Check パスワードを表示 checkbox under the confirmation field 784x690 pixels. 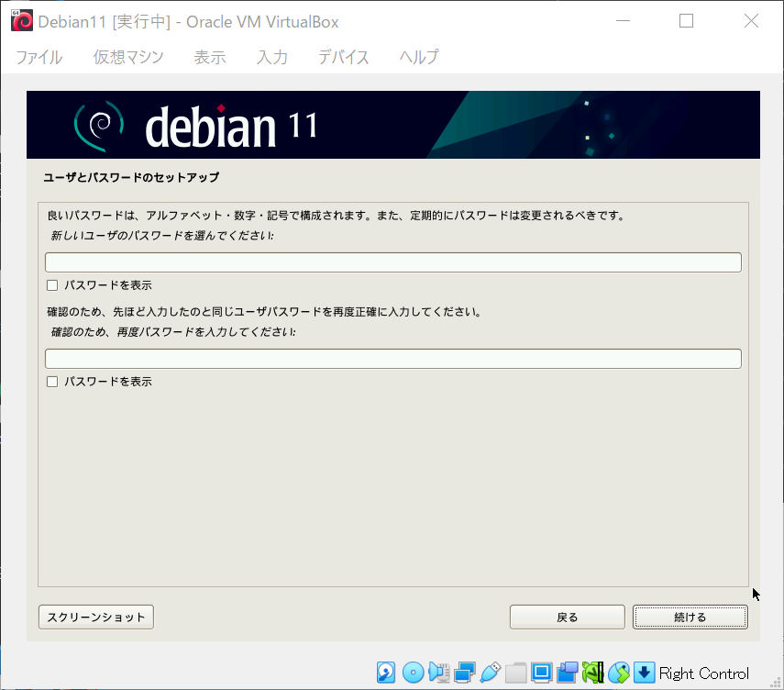[x=52, y=382]
